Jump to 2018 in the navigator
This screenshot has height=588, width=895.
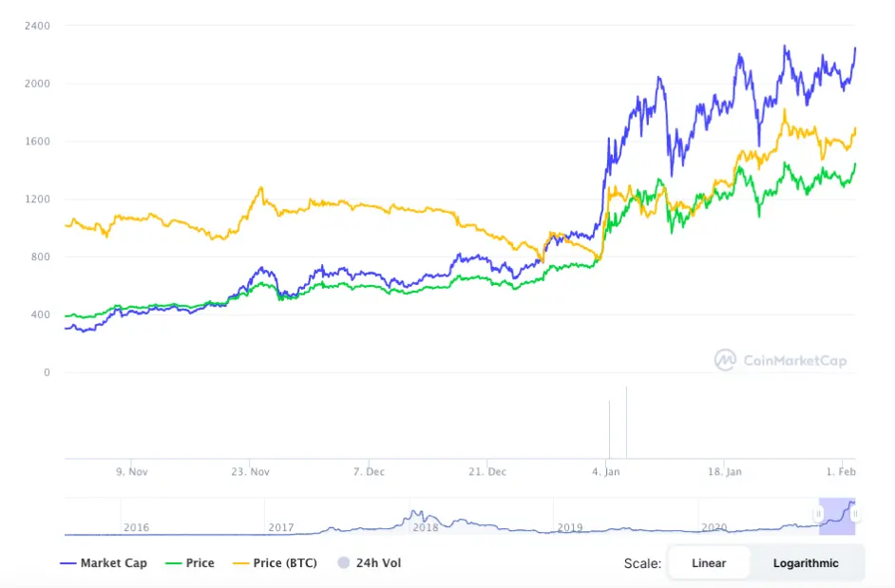coord(426,527)
